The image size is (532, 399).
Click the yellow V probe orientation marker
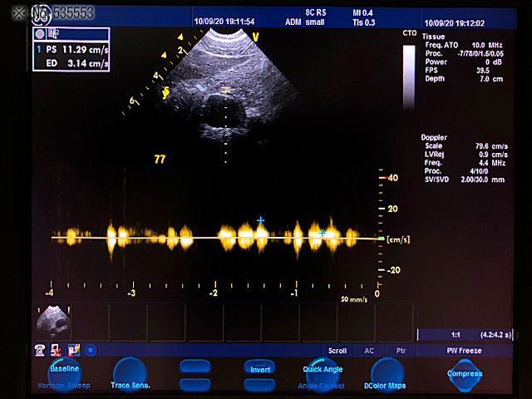click(255, 37)
